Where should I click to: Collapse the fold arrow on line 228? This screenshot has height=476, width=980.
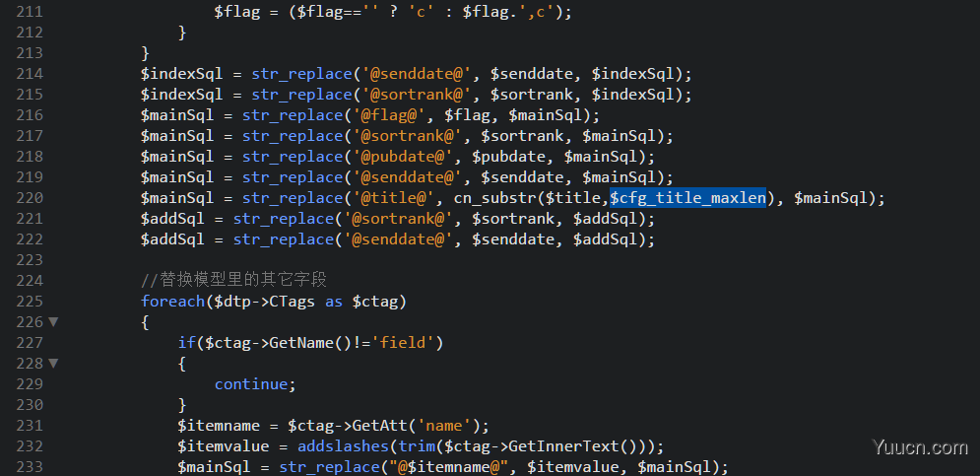(53, 364)
